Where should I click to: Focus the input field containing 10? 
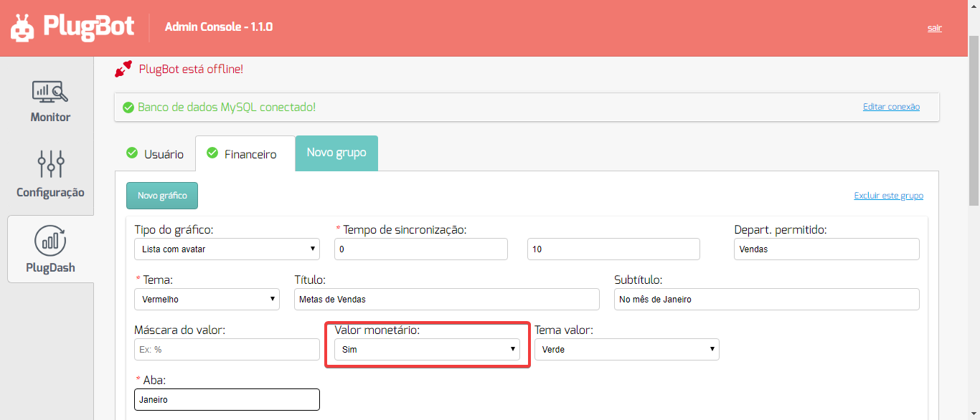click(613, 249)
